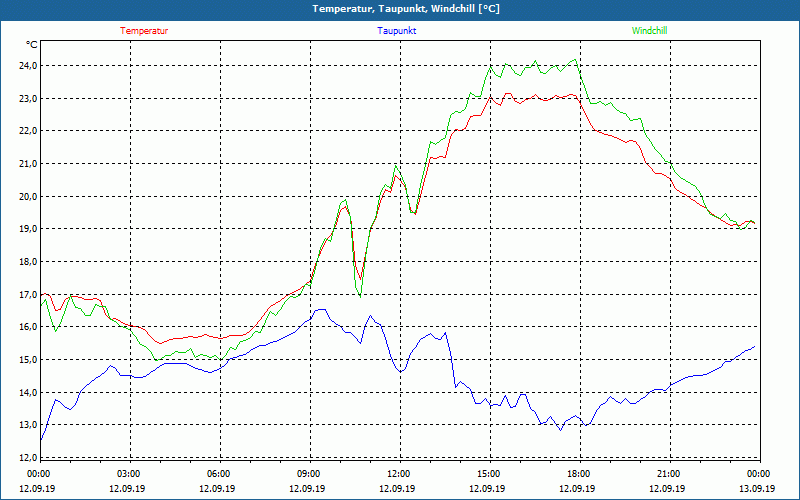The height and width of the screenshot is (500, 800).
Task: Select the 09:00 time marker
Action: pyautogui.click(x=309, y=474)
